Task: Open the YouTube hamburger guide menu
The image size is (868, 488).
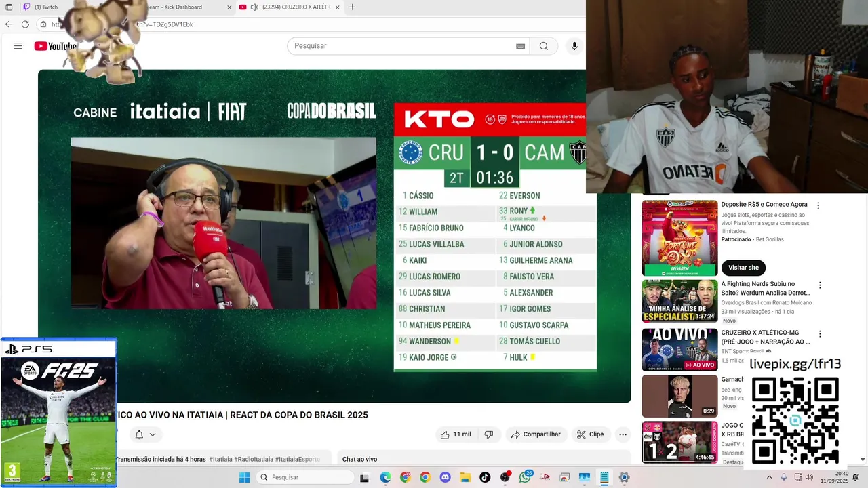Action: [18, 46]
